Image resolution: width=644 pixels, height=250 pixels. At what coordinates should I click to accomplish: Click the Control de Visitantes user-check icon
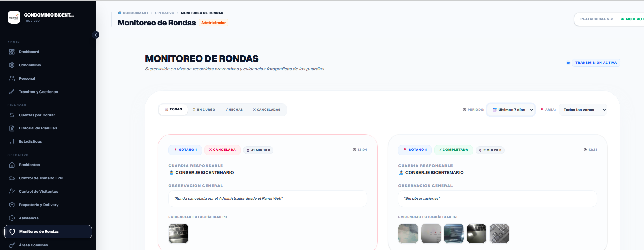pyautogui.click(x=12, y=191)
